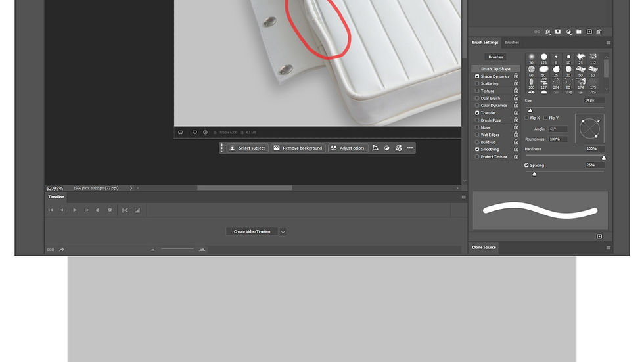
Task: Go to first frame in Timeline
Action: click(51, 210)
